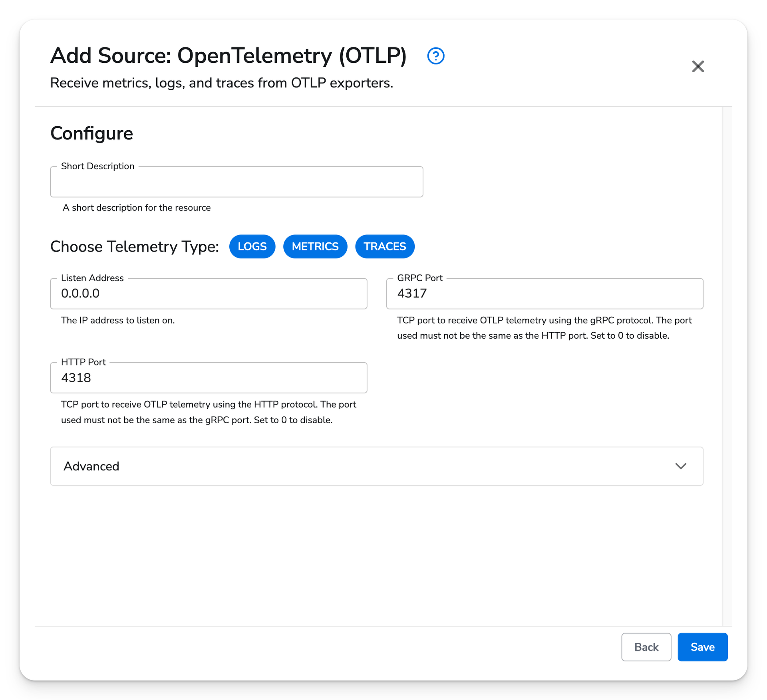Select the GRPC Port input

coord(544,293)
